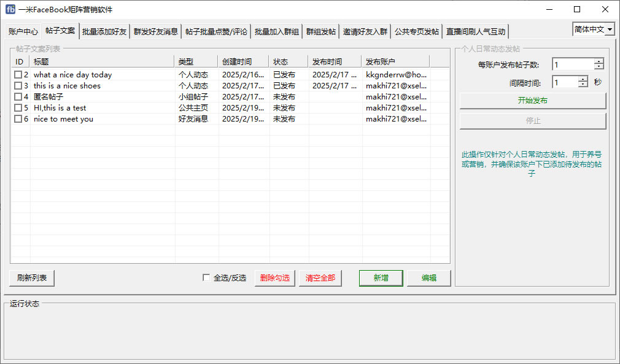
Task: Click account cell kkgnderrw@ho...
Action: coord(396,75)
